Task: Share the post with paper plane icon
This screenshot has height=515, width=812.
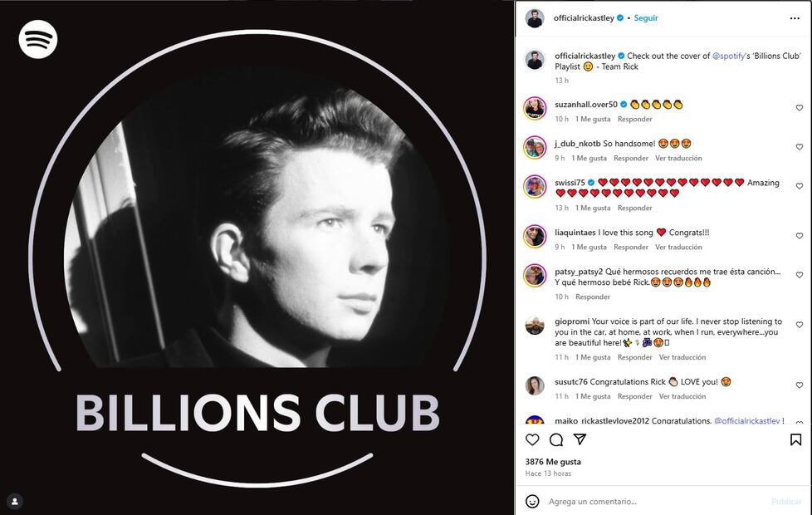Action: (x=580, y=439)
